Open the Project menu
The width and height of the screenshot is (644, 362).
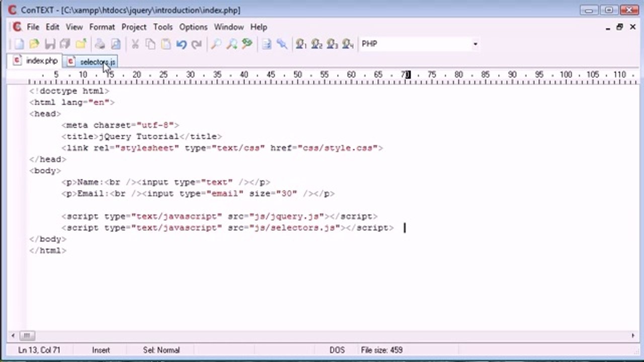(x=134, y=27)
